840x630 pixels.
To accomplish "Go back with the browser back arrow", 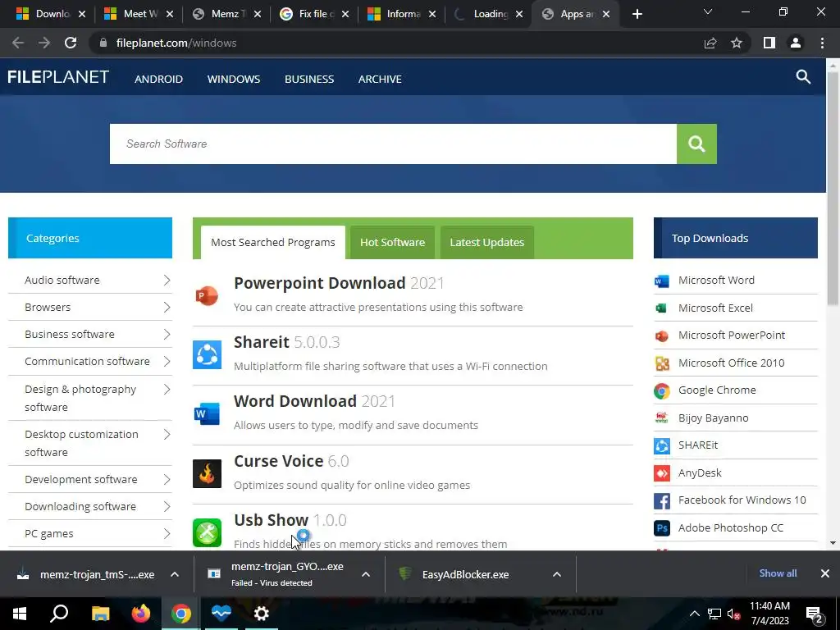I will (18, 43).
